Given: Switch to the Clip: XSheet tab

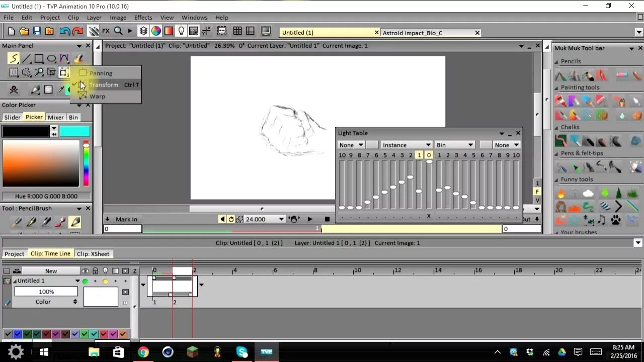Looking at the screenshot, I should [x=93, y=254].
